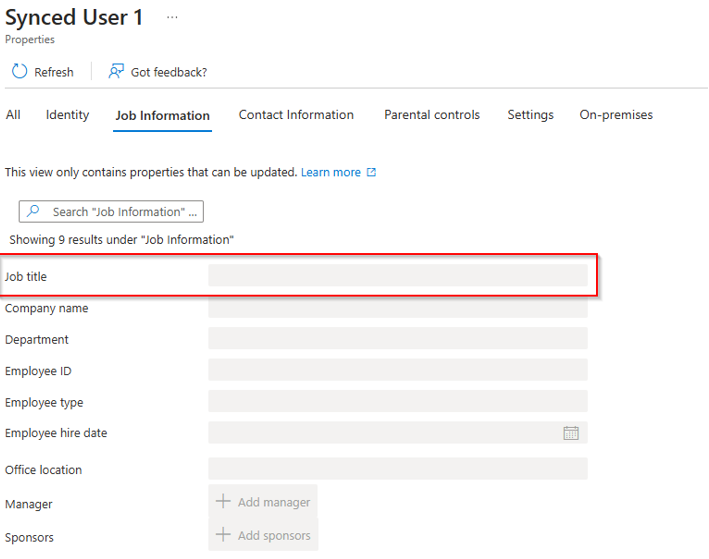Image resolution: width=709 pixels, height=559 pixels.
Task: Follow the Learn more link
Action: [331, 172]
